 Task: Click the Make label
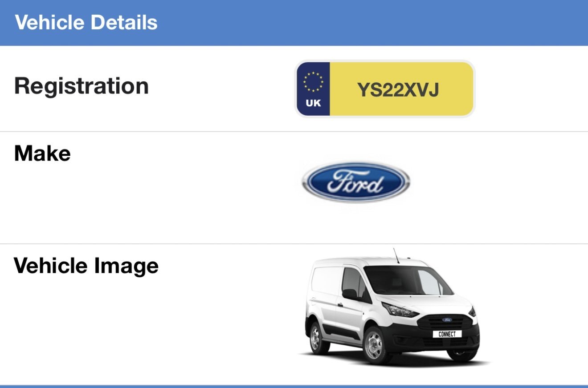click(42, 154)
